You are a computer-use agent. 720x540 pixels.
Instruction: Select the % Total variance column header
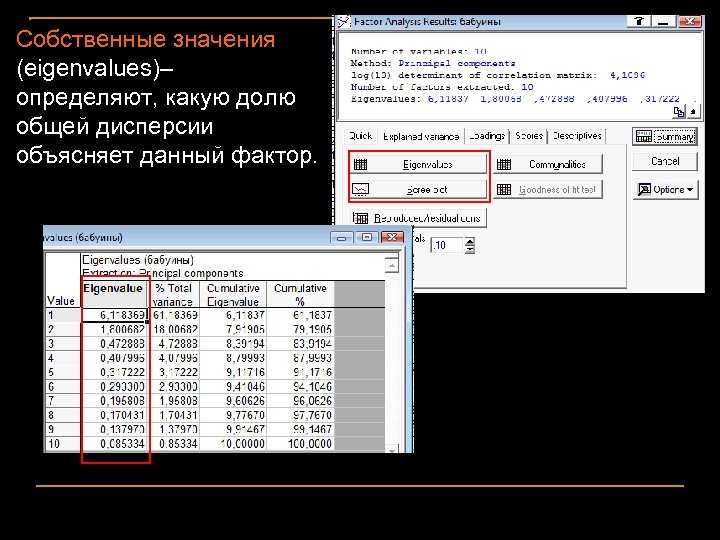(x=174, y=294)
